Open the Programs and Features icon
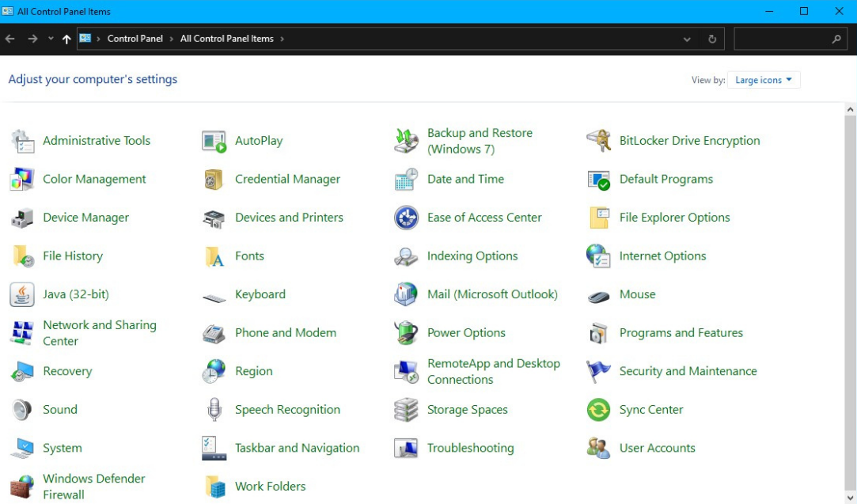This screenshot has height=504, width=857. click(x=598, y=332)
